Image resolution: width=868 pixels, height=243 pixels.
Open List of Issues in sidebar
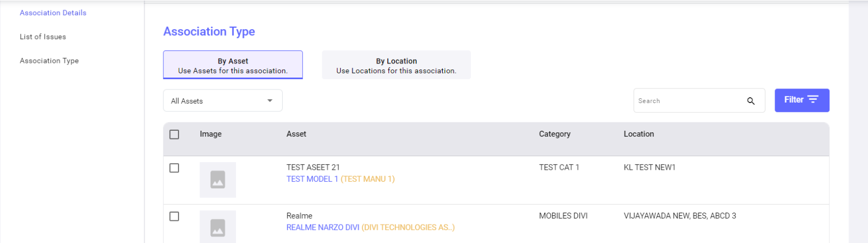[43, 37]
